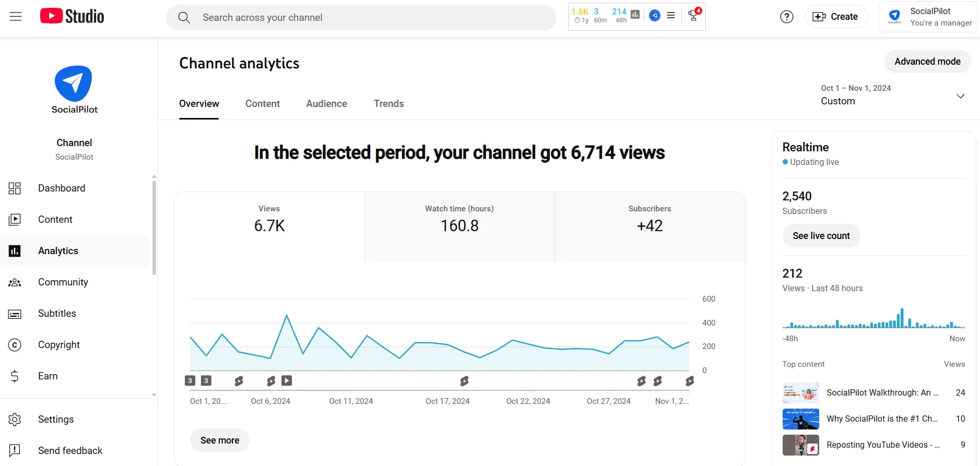980x466 pixels.
Task: Switch to the Content analytics tab
Action: tap(263, 104)
